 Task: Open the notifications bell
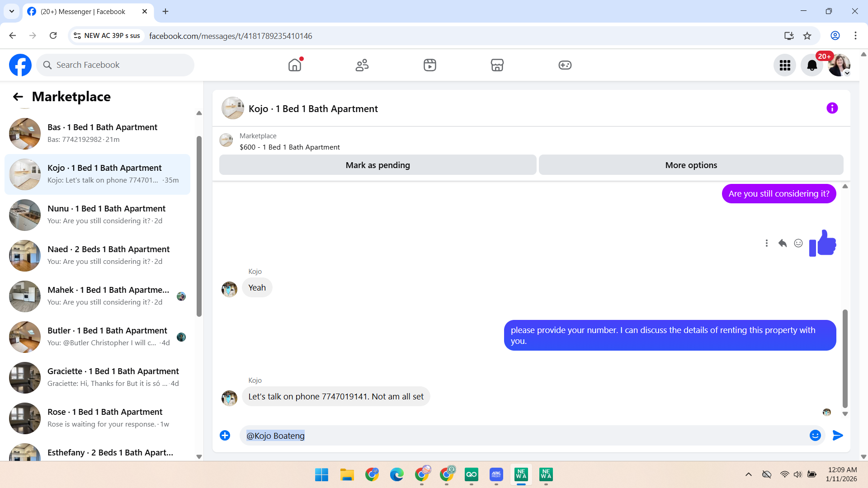coord(811,65)
